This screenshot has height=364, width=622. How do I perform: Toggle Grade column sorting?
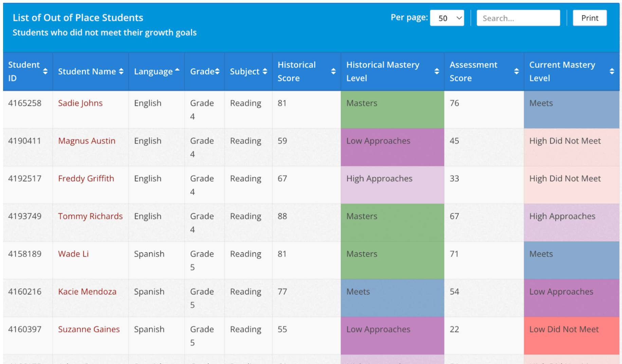pos(217,71)
